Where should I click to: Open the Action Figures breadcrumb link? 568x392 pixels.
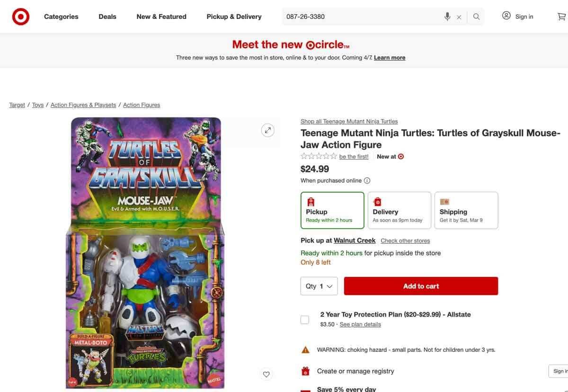[x=141, y=104]
